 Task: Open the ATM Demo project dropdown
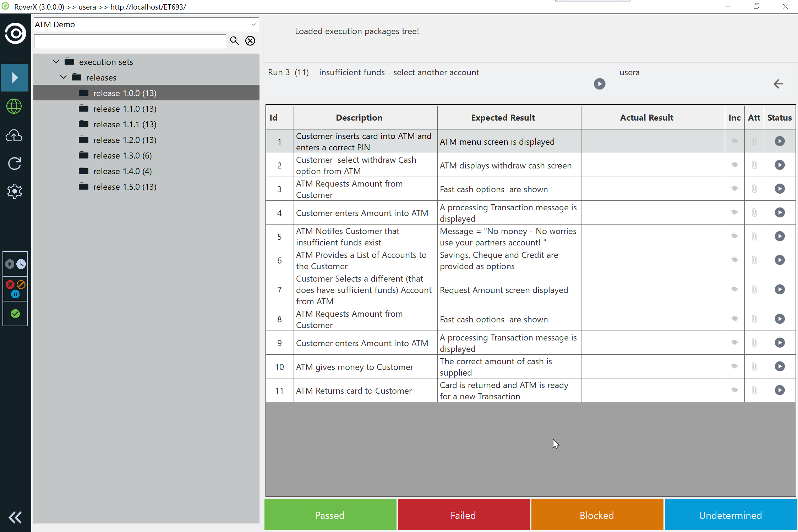(253, 24)
